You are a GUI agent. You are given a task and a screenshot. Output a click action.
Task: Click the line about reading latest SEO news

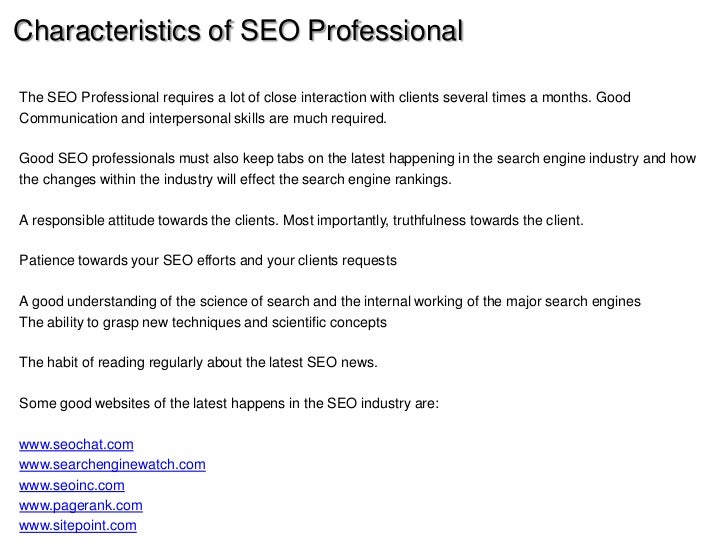198,362
